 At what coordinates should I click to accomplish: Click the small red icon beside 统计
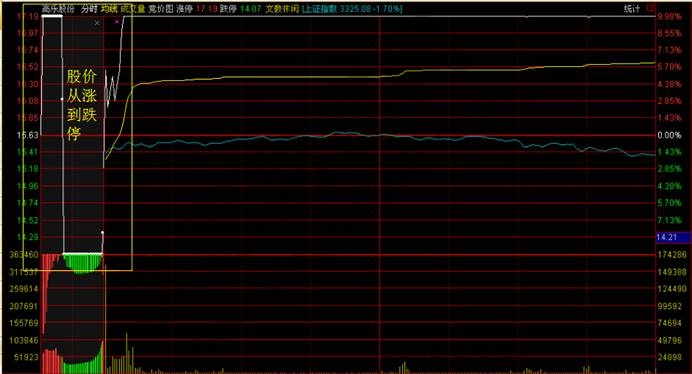[651, 8]
